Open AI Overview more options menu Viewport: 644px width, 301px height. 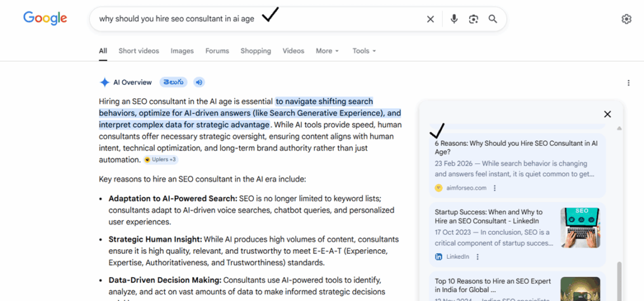coord(628,83)
